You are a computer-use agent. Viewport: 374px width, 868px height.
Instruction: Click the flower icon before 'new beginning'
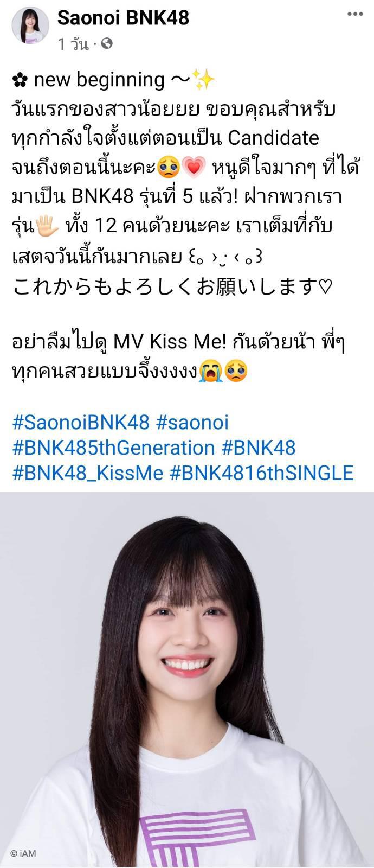[20, 80]
